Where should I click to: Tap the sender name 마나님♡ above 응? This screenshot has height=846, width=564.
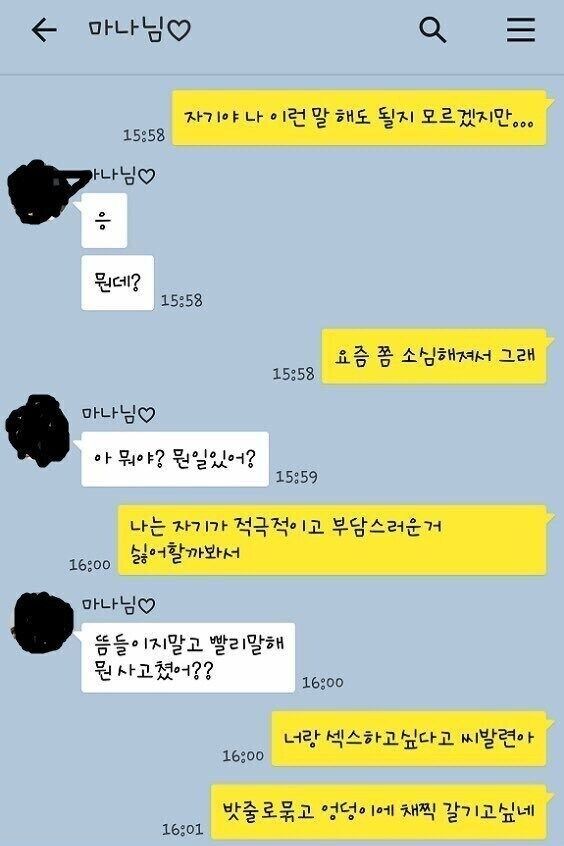(122, 175)
